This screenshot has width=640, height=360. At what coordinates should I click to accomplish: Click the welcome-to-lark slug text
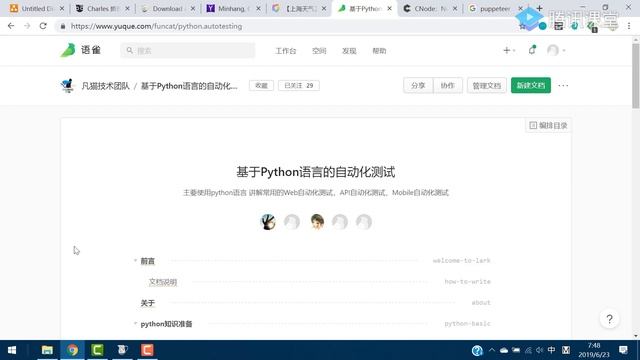coord(461,260)
